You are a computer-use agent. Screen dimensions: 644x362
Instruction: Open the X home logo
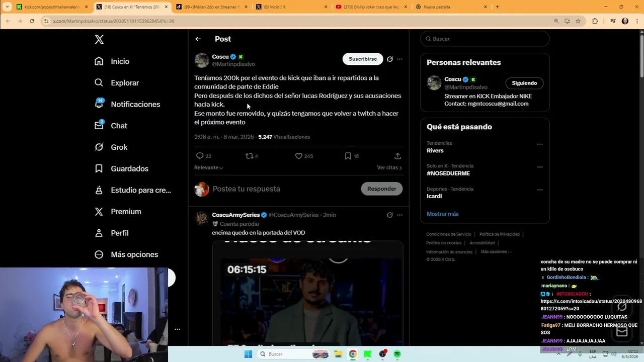[x=99, y=40]
